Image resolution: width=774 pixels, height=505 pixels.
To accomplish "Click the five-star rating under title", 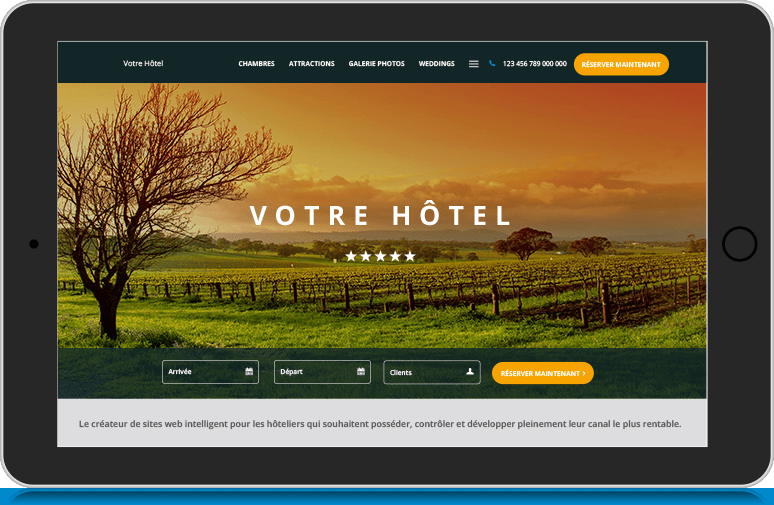I will point(380,256).
